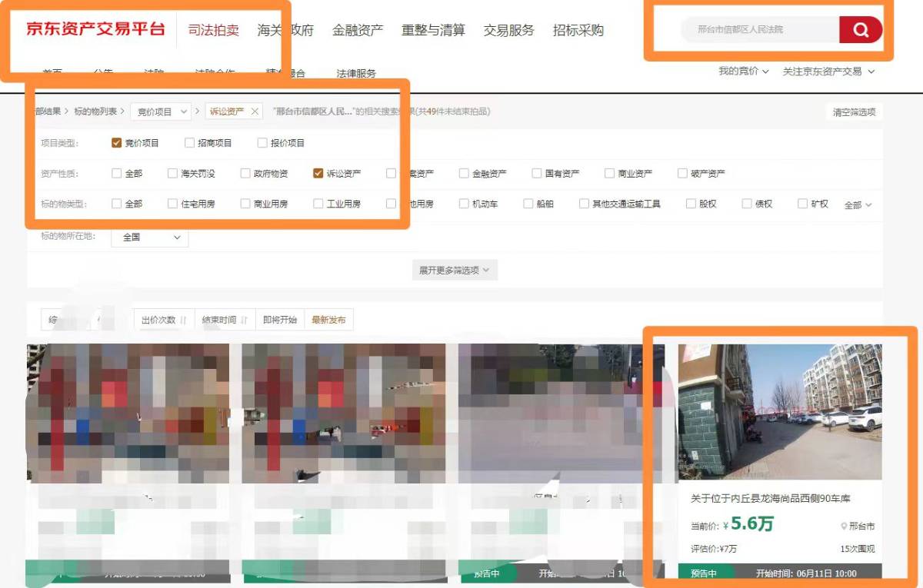Click the current price 5.6万
The image size is (923, 588).
(x=752, y=524)
